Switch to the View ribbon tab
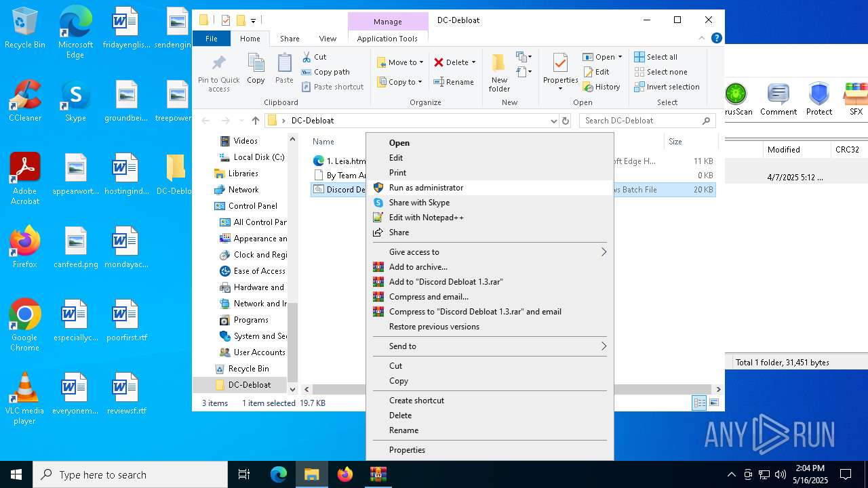The height and width of the screenshot is (488, 868). [x=328, y=39]
